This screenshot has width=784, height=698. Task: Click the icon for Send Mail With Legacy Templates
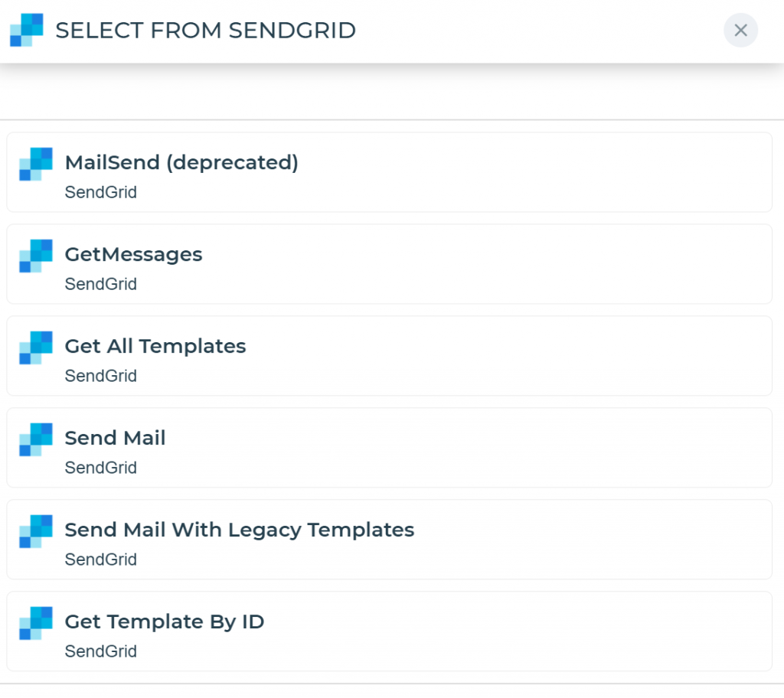(x=36, y=531)
